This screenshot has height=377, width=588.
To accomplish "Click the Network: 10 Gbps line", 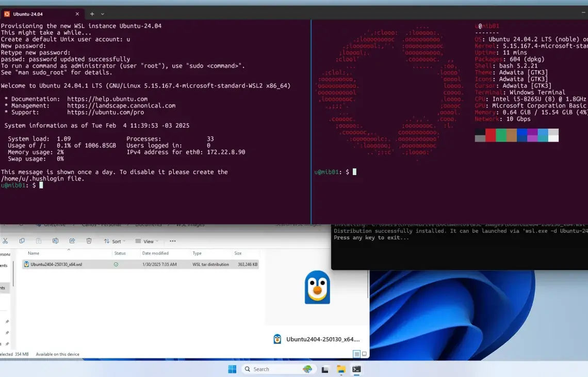I will pyautogui.click(x=502, y=119).
